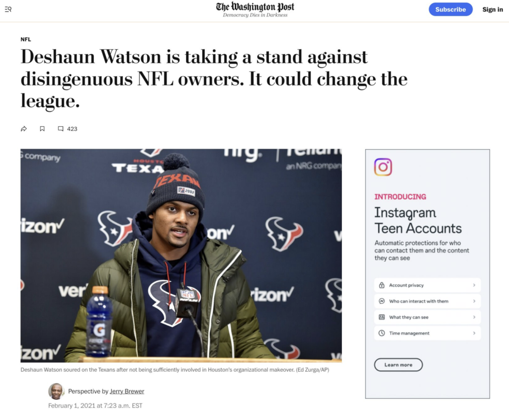Open the menu and search icon
The width and height of the screenshot is (509, 420).
point(8,9)
